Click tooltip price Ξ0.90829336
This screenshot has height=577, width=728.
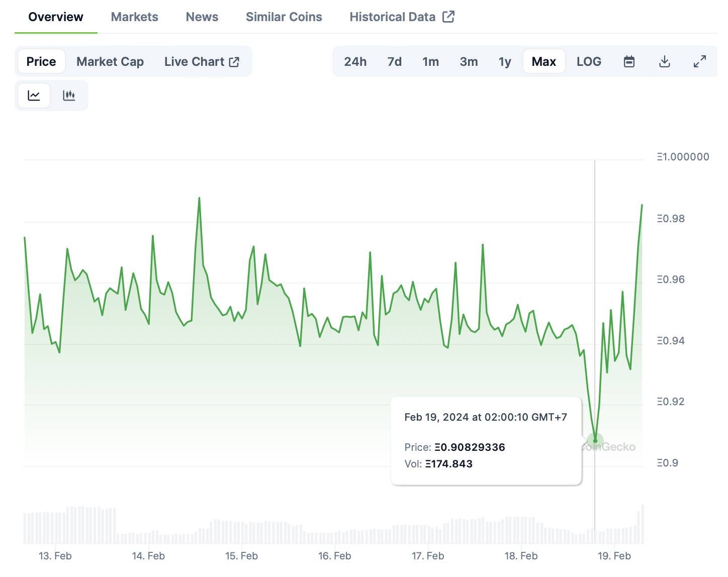pyautogui.click(x=470, y=447)
